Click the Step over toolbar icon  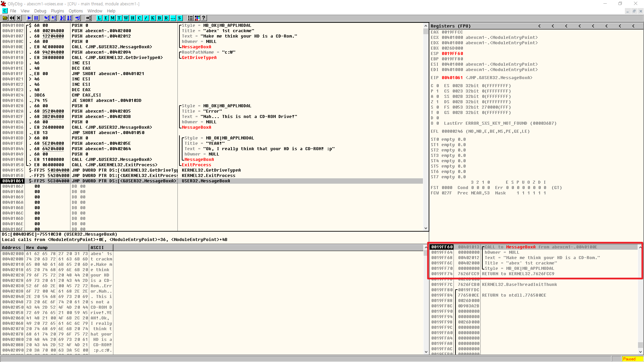(x=54, y=18)
